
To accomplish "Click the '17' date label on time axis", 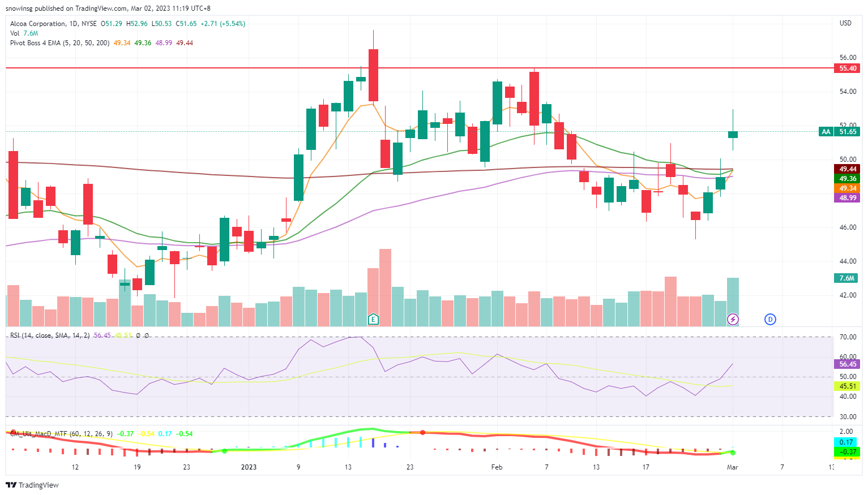I will tap(645, 467).
